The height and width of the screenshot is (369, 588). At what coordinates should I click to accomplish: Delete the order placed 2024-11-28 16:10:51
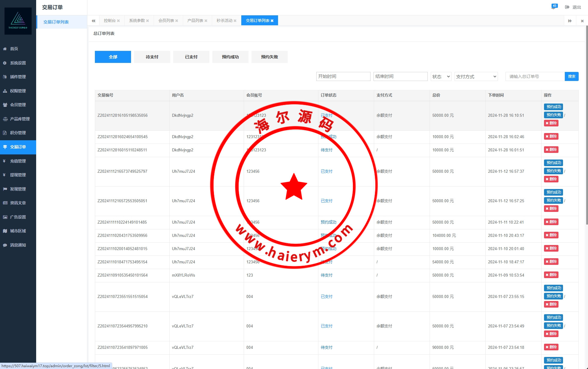click(x=551, y=123)
